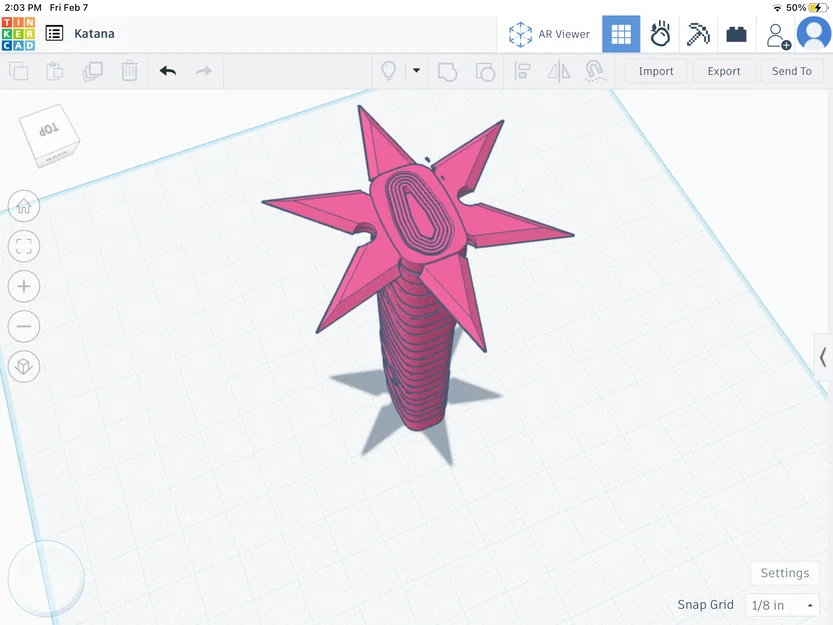The width and height of the screenshot is (833, 625).
Task: Select the Flip/Mirror tool
Action: pyautogui.click(x=558, y=71)
